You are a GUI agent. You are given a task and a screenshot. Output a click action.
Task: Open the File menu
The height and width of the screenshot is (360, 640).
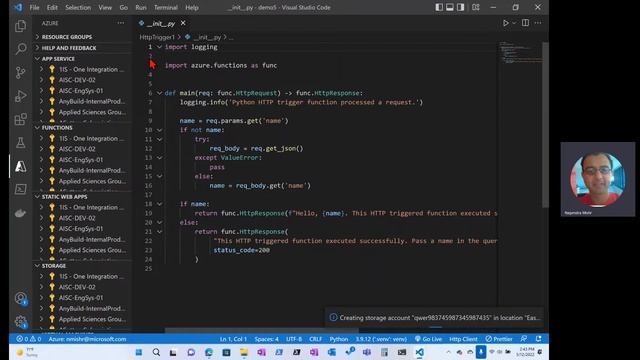point(35,7)
